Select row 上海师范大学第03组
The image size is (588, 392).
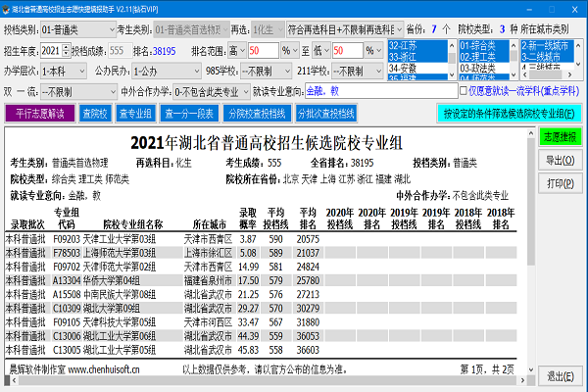click(261, 253)
